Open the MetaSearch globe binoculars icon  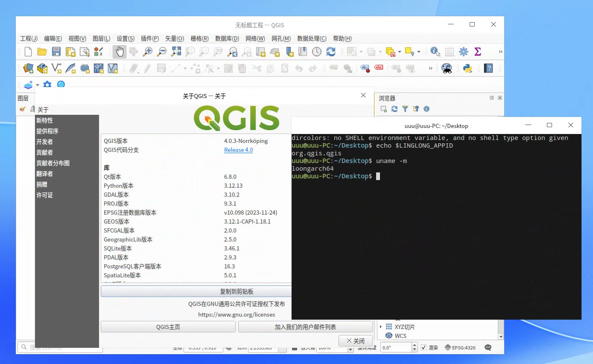447,68
